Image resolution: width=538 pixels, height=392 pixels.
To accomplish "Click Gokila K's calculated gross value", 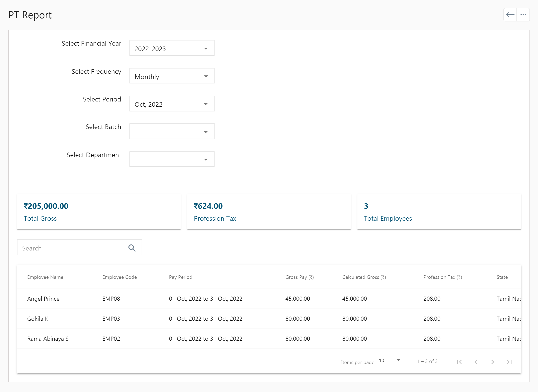I will point(354,319).
